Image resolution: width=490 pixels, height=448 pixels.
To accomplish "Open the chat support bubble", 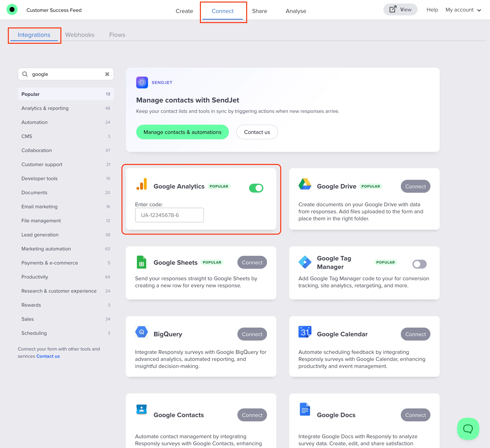I will [468, 429].
